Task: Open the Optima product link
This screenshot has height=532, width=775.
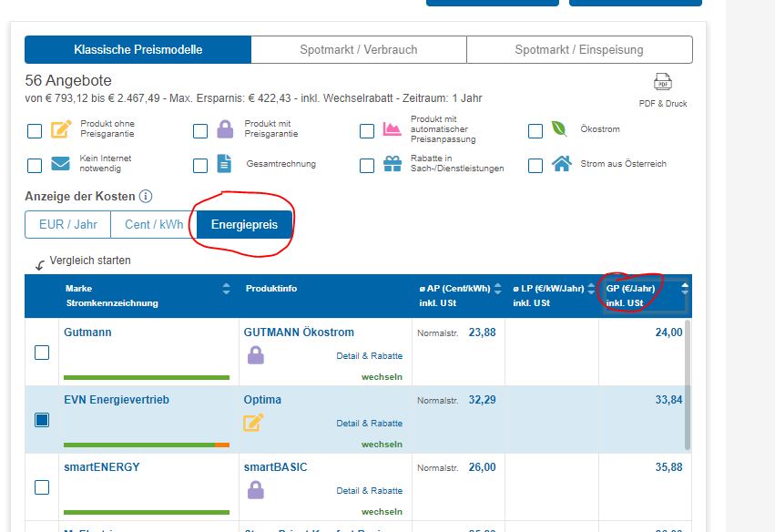Action: [x=262, y=400]
